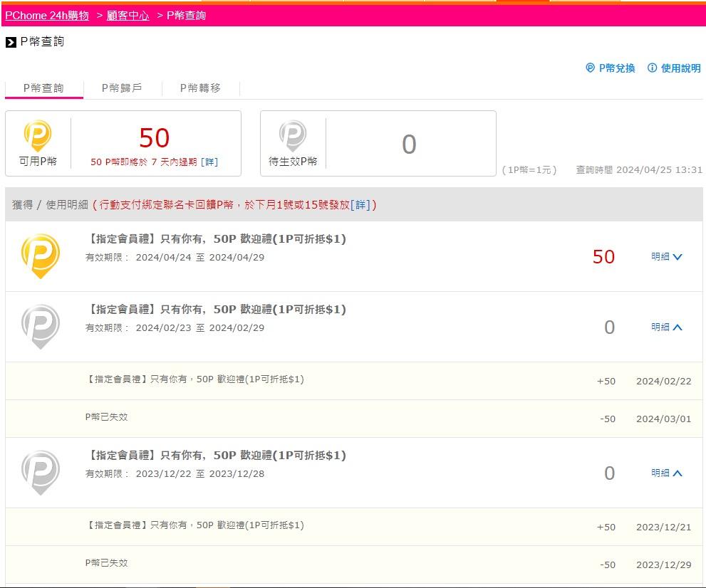Click the grey pending P幣 coin icon

click(292, 136)
